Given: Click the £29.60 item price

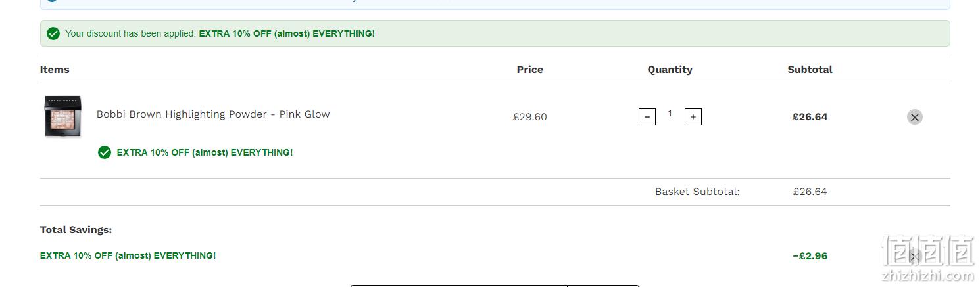Looking at the screenshot, I should (x=529, y=117).
